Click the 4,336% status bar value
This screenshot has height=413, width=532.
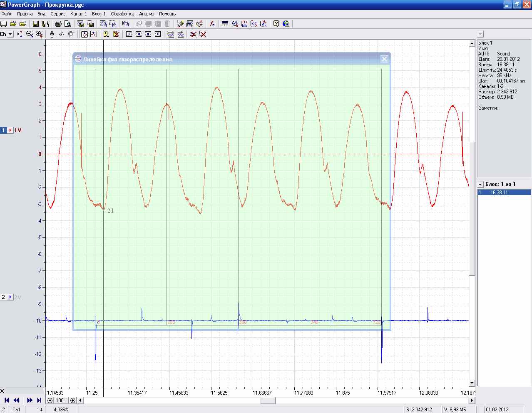click(61, 410)
